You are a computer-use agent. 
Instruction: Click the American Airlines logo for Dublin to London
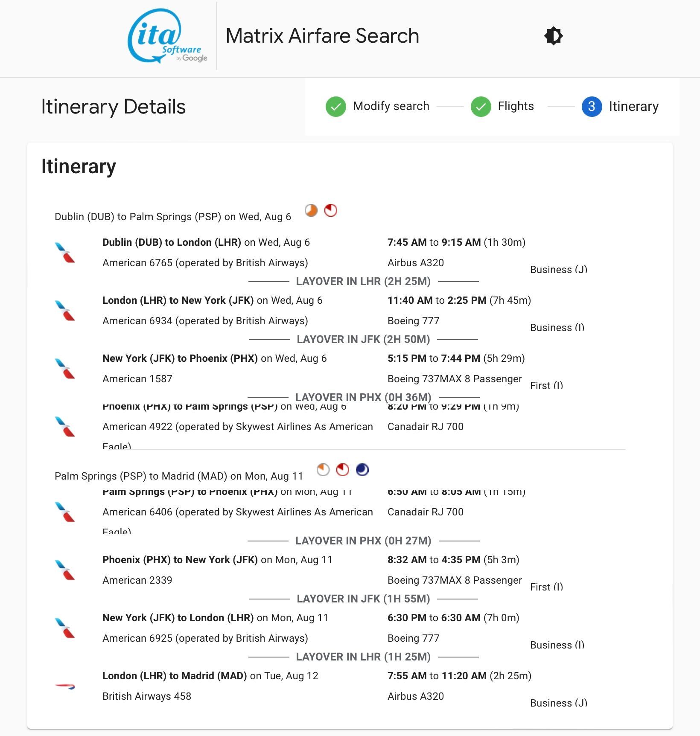click(65, 253)
